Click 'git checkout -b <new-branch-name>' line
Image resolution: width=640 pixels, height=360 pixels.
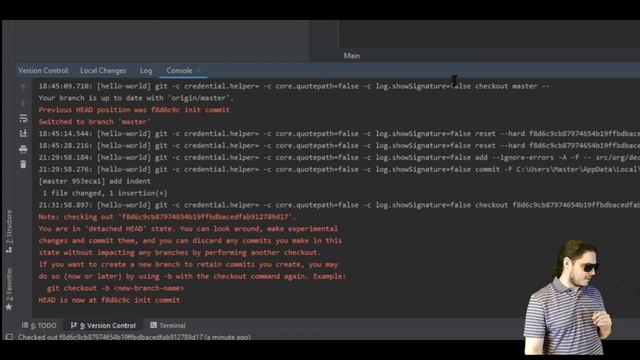(116, 288)
